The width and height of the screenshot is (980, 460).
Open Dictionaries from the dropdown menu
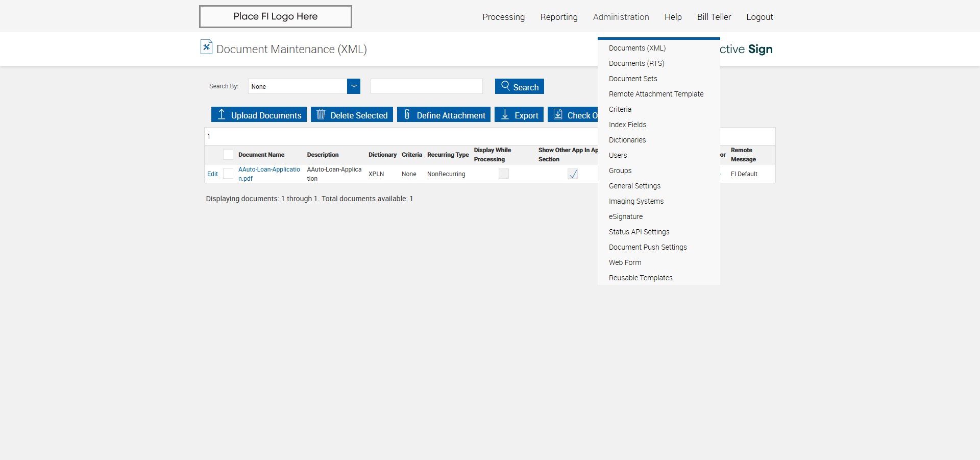(x=627, y=140)
